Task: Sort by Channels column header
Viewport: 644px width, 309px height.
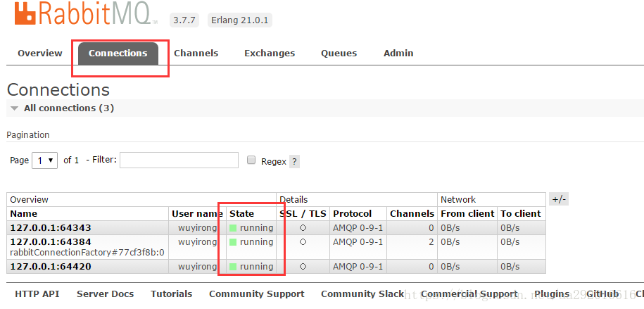Action: point(412,214)
